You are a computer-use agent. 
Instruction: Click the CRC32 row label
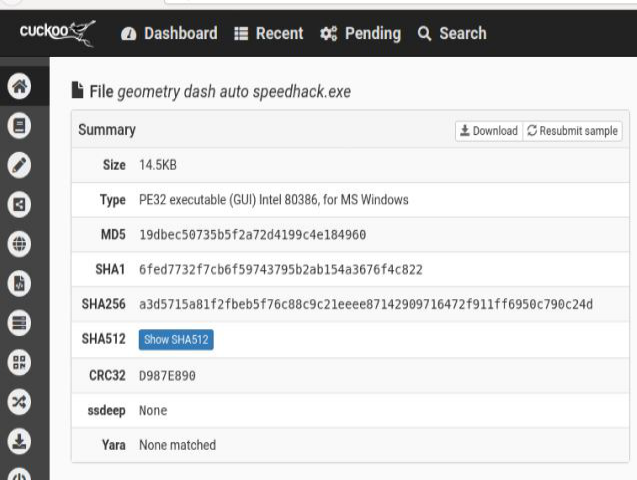coord(107,376)
